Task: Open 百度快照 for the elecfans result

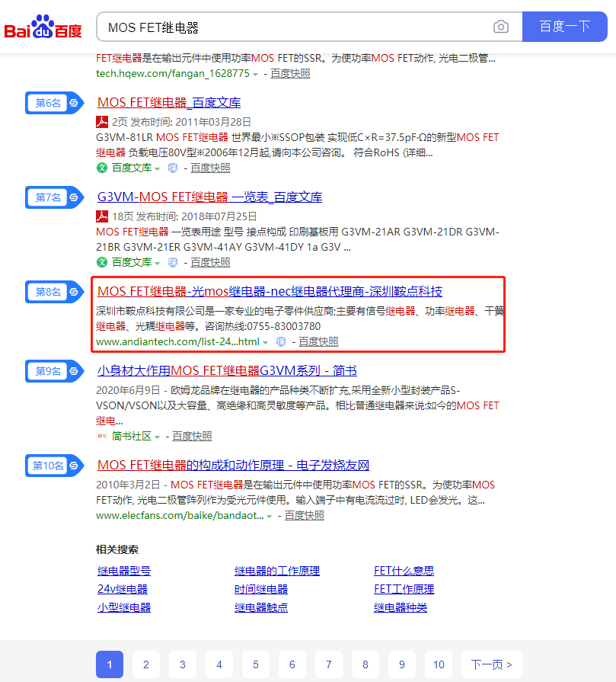Action: [305, 515]
